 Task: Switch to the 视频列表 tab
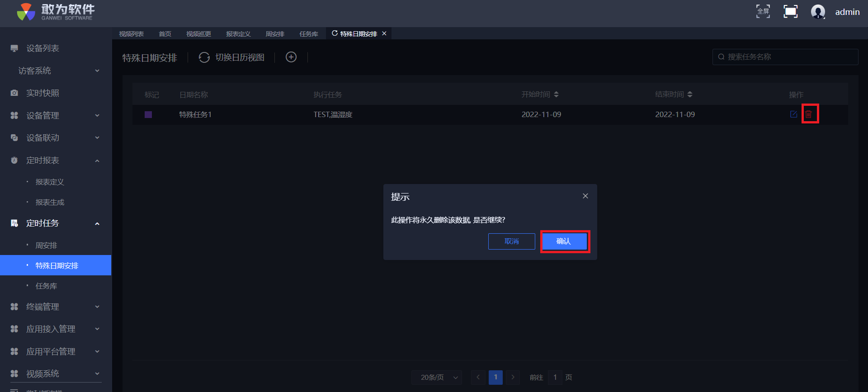coord(131,34)
